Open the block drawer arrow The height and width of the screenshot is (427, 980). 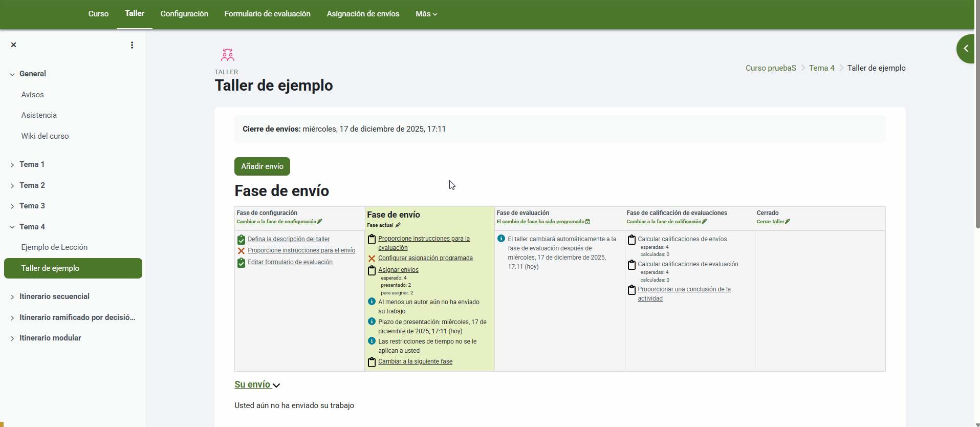(966, 49)
